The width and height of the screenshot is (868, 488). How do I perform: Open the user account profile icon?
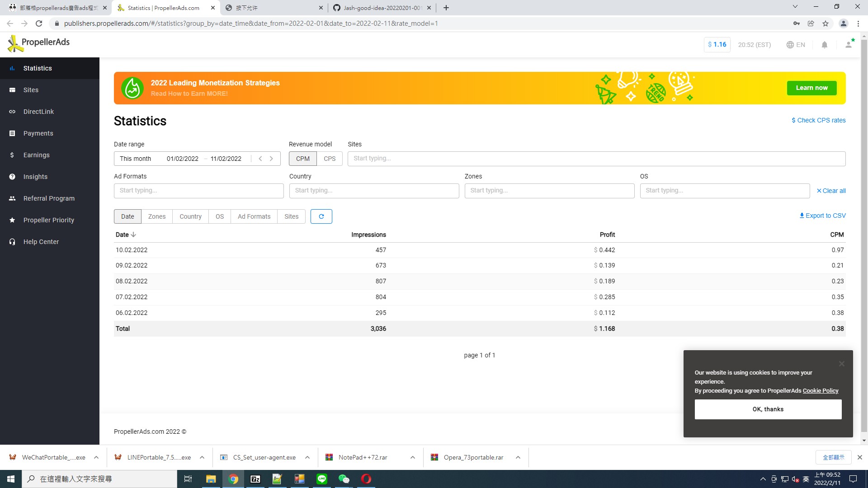pyautogui.click(x=849, y=44)
